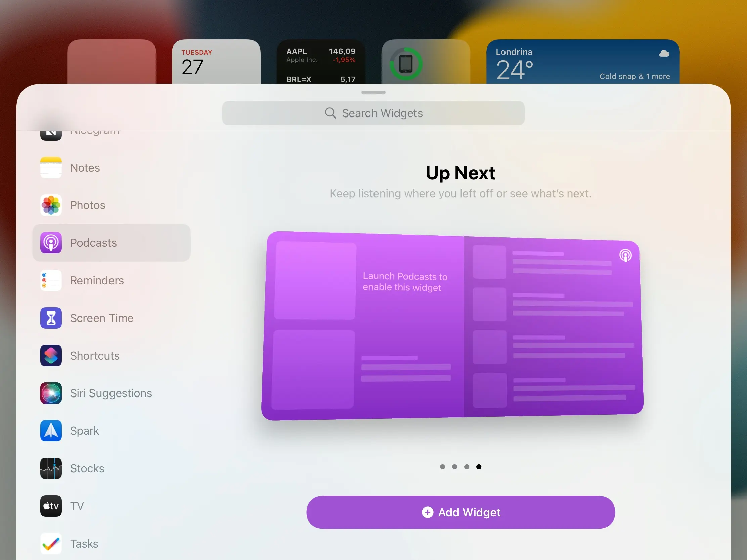Screen dimensions: 747x560
Task: Select Siri Suggestions widget option
Action: [111, 393]
